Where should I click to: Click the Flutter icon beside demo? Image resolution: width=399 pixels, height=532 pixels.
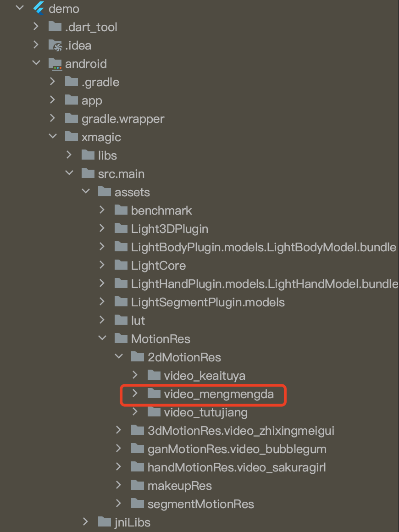click(x=39, y=8)
